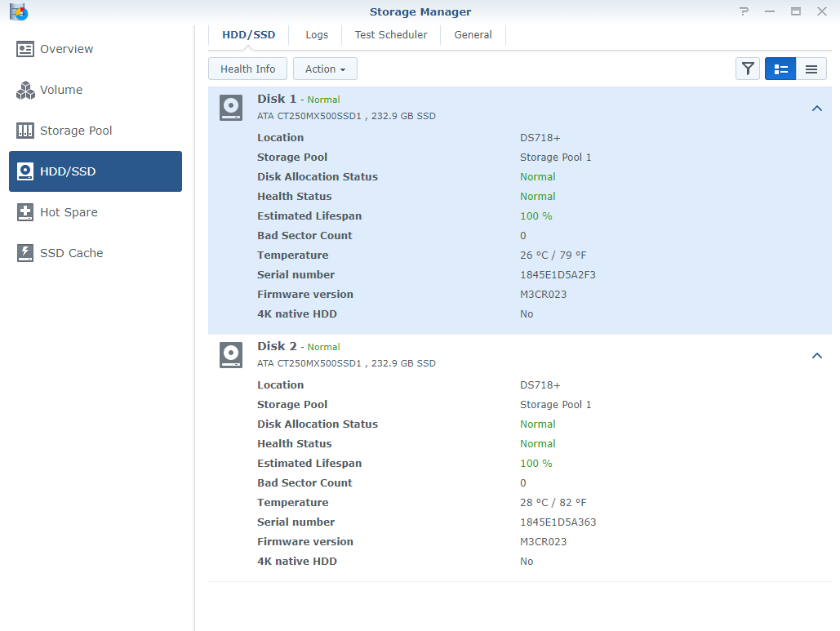840x631 pixels.
Task: Click Disk 2 Storage Pool 1 value
Action: pos(556,405)
